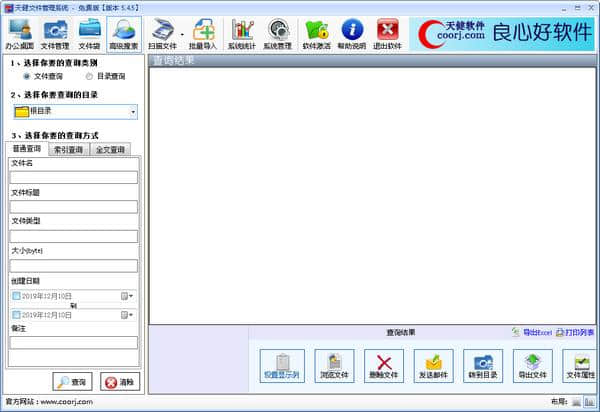Click 导出文件 export file button
The height and width of the screenshot is (412, 600).
point(533,366)
